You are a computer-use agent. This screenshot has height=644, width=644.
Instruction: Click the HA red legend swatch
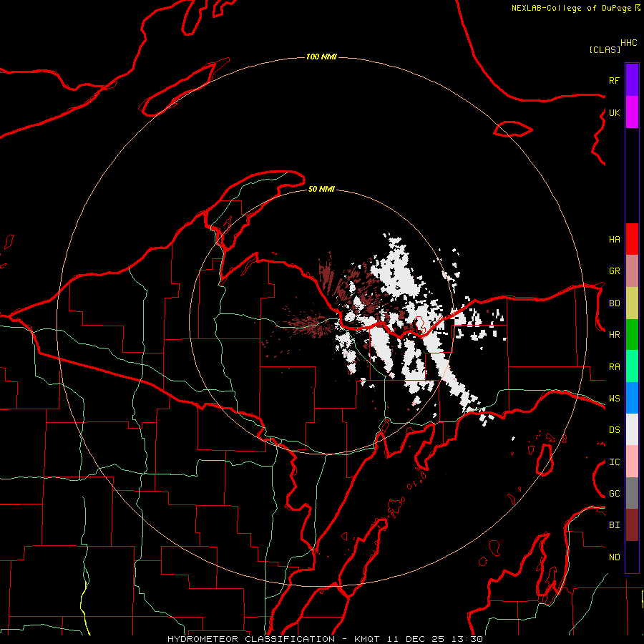(632, 239)
